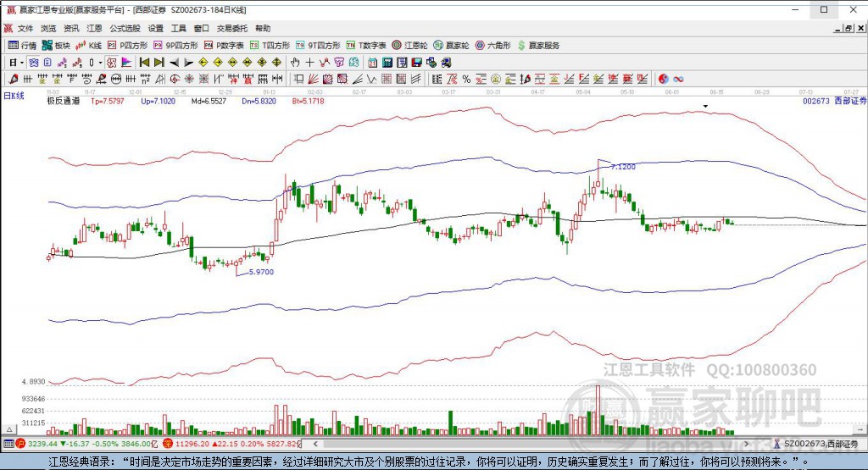Click the Dn=5.8320 indicator value
Image resolution: width=868 pixels, height=470 pixels.
[259, 101]
